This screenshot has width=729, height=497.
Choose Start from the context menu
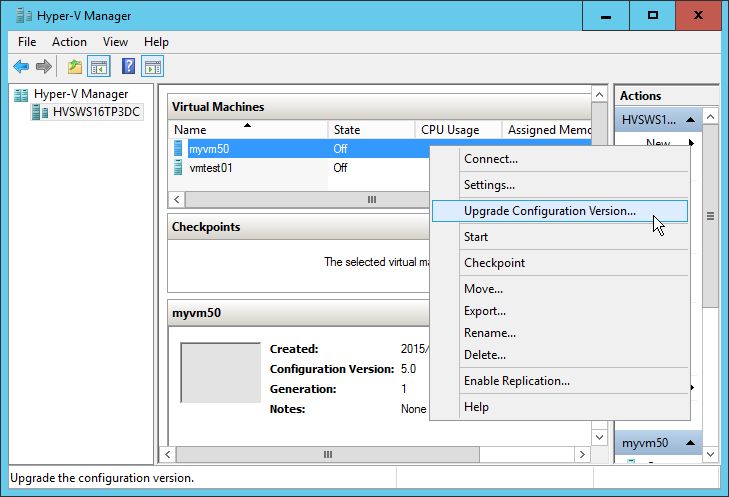560,237
